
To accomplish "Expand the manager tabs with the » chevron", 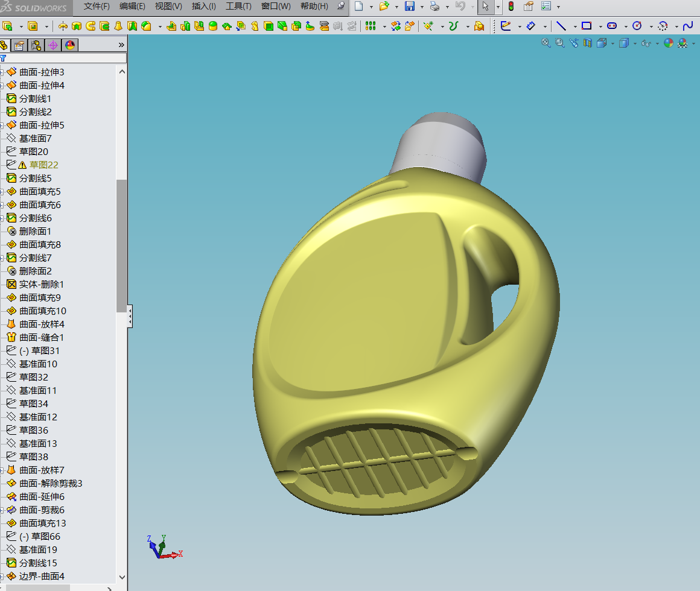I will pos(121,45).
